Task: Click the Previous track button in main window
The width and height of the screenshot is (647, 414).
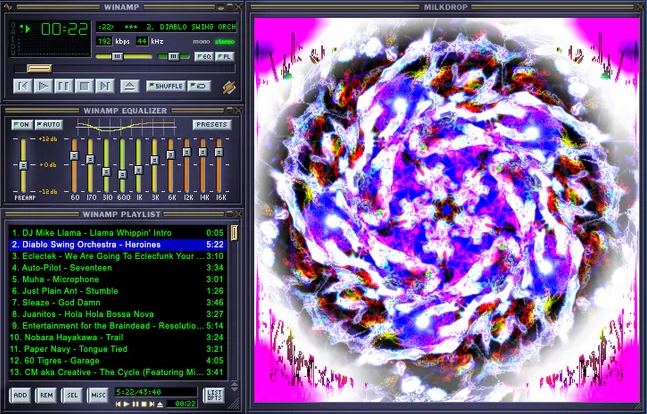Action: coord(23,86)
